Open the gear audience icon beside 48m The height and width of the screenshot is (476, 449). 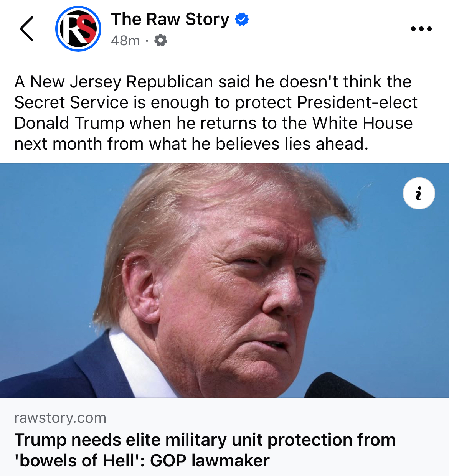[160, 40]
